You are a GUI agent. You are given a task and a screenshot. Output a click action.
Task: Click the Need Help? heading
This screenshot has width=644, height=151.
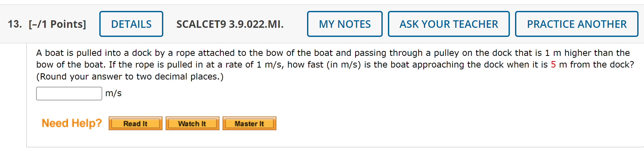click(71, 123)
